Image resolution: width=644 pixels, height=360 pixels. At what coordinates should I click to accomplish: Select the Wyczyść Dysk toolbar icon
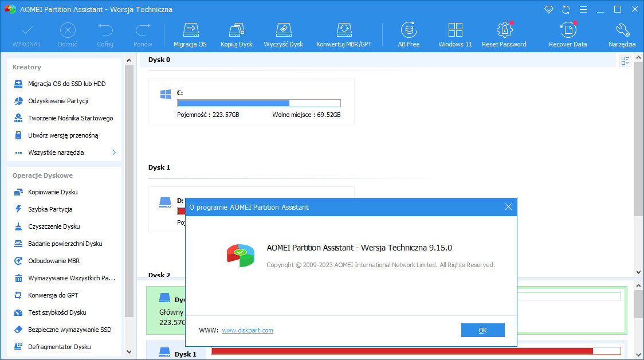click(x=284, y=35)
